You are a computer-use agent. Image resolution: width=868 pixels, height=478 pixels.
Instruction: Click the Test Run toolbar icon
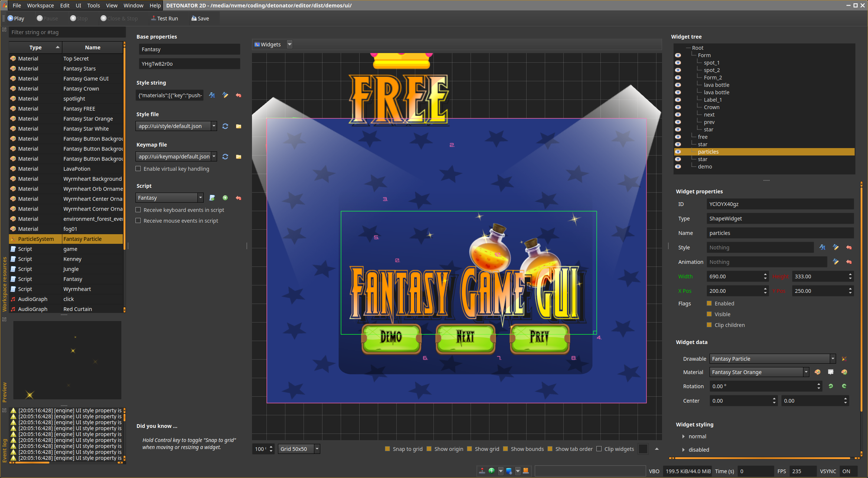[x=164, y=19]
